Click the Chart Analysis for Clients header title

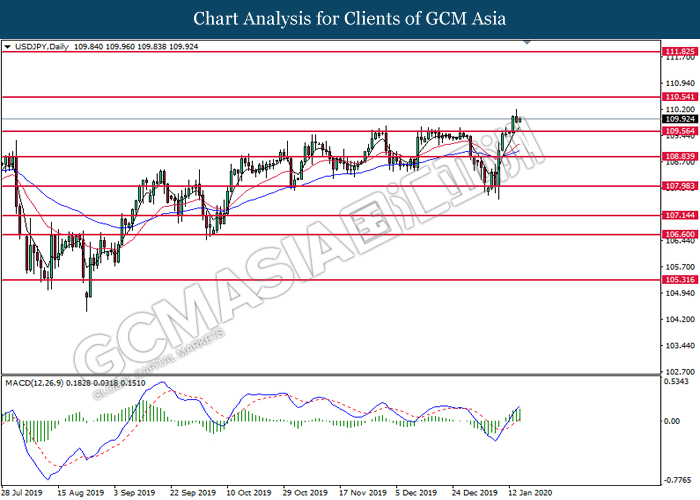tap(350, 19)
